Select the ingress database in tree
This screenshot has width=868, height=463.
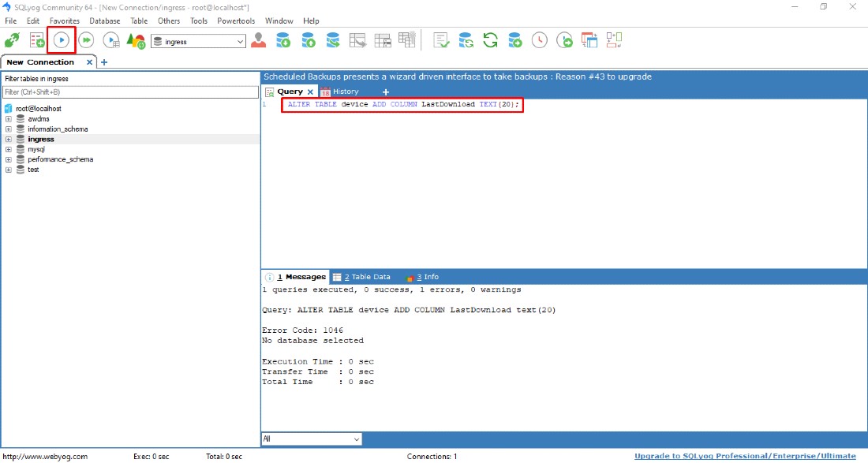(41, 140)
